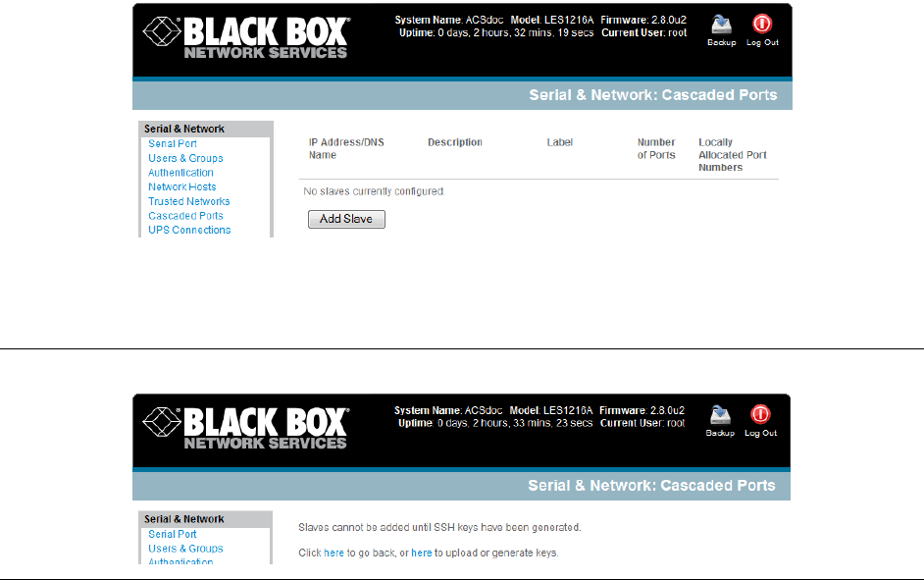
Task: Open Authentication link in upper sidebar
Action: 180,173
